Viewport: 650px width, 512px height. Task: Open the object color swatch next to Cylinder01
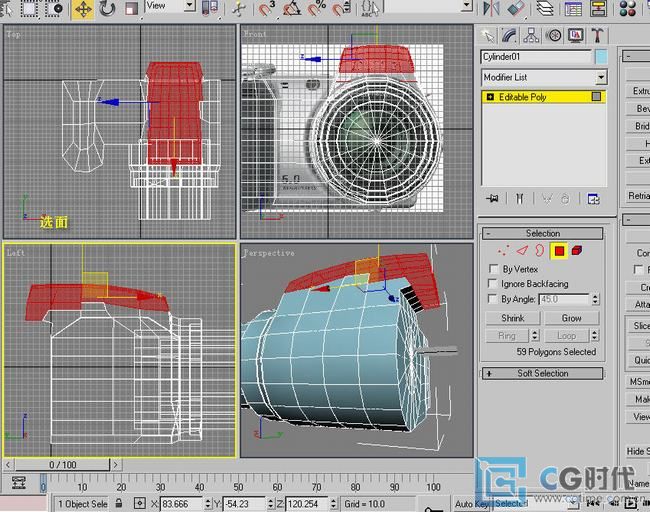pos(601,57)
